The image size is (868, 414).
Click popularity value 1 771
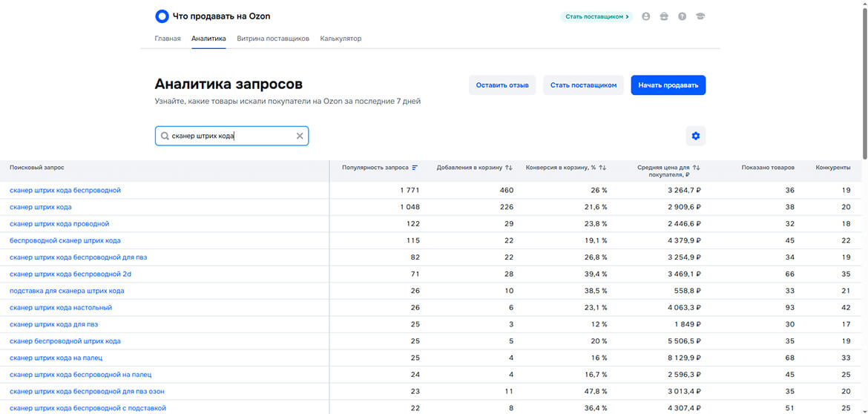[410, 191]
